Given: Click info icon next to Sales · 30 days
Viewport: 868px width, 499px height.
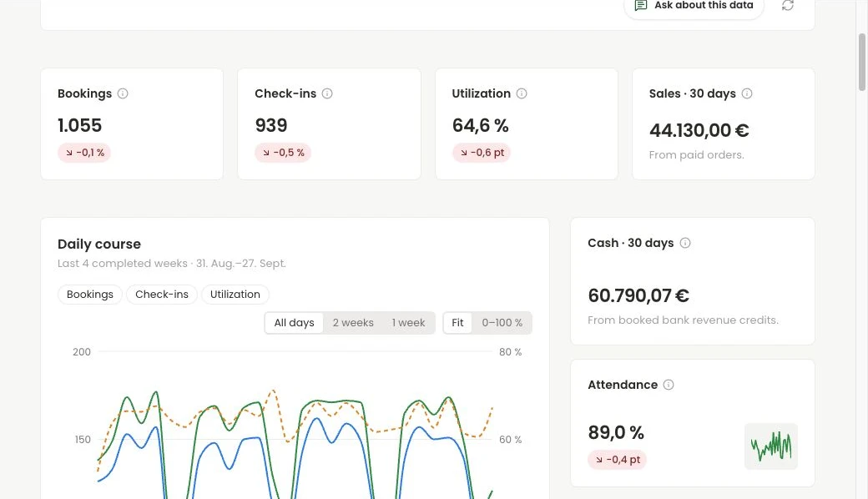Looking at the screenshot, I should [747, 93].
